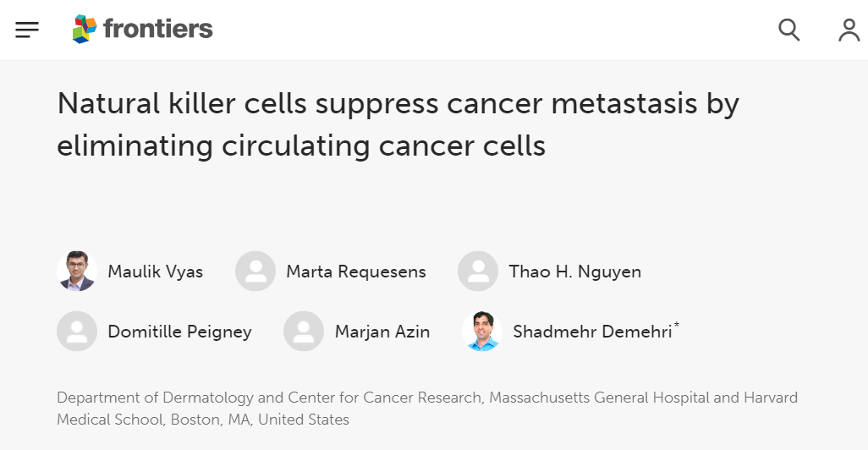868x450 pixels.
Task: Open the hamburger navigation menu
Action: [x=27, y=30]
